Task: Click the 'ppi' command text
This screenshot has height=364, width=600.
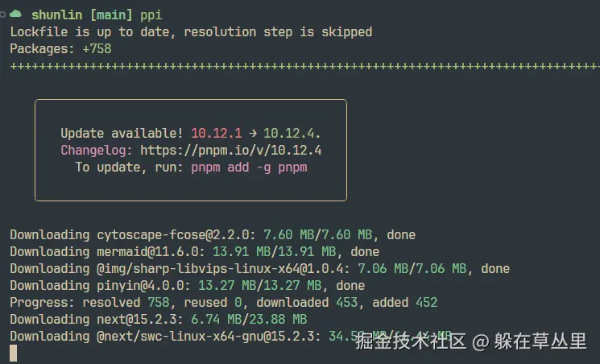Action: click(151, 15)
